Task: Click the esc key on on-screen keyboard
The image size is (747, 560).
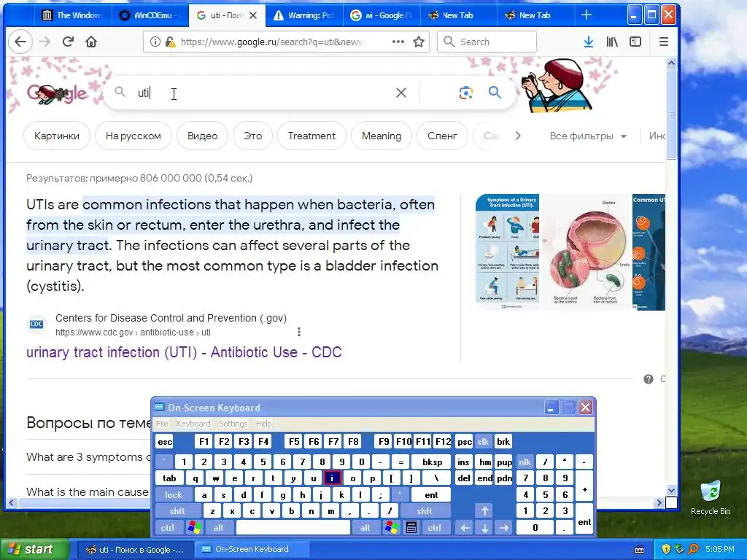Action: [165, 442]
